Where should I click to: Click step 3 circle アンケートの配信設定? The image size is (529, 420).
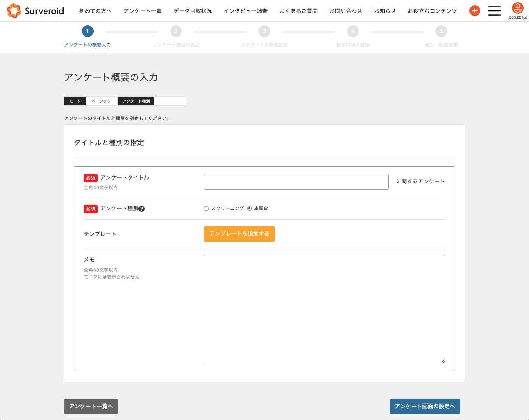pyautogui.click(x=264, y=31)
